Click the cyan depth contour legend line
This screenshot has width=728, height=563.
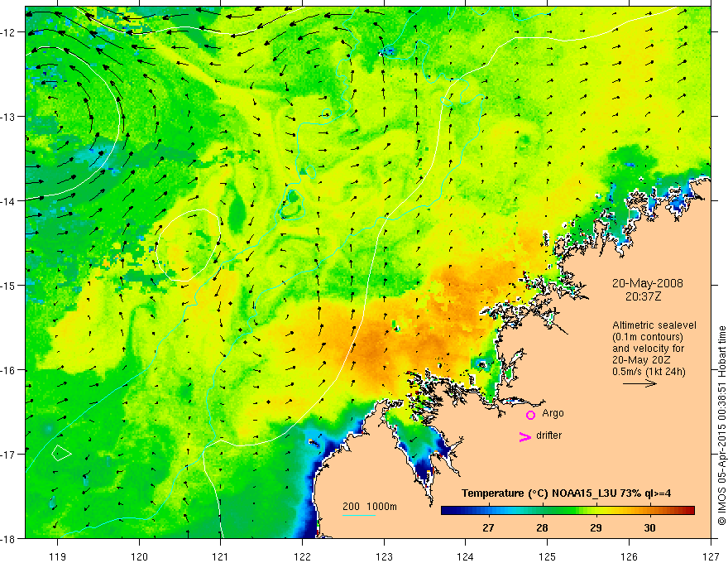coord(359,515)
